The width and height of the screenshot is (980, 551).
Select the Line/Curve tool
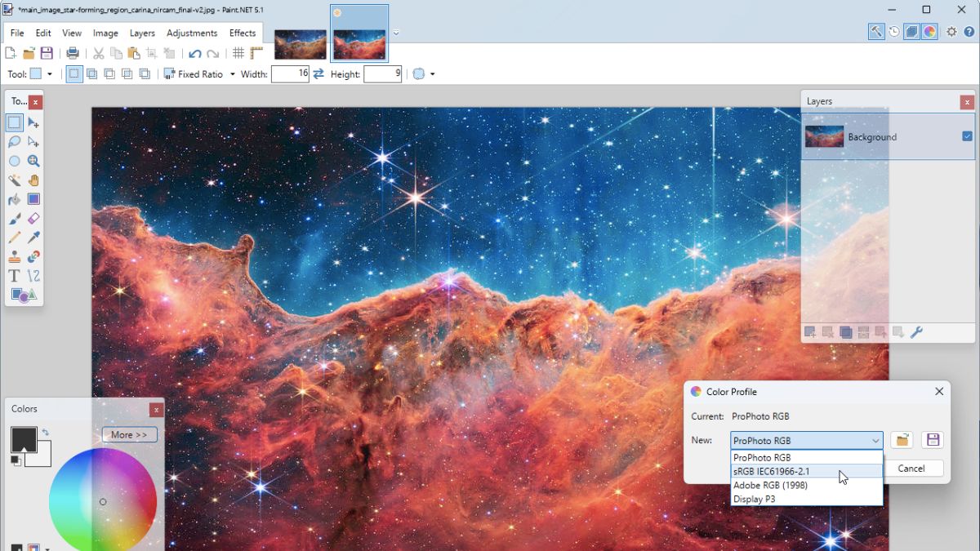[x=33, y=276]
